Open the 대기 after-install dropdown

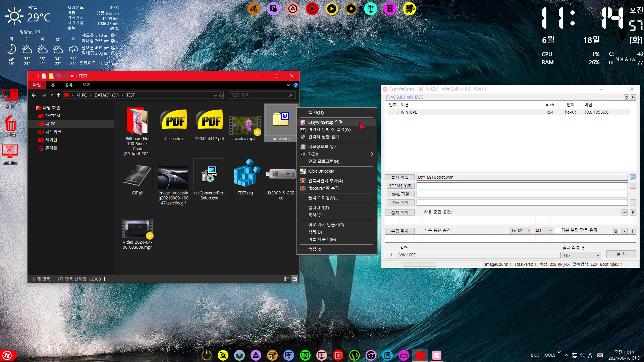582,255
